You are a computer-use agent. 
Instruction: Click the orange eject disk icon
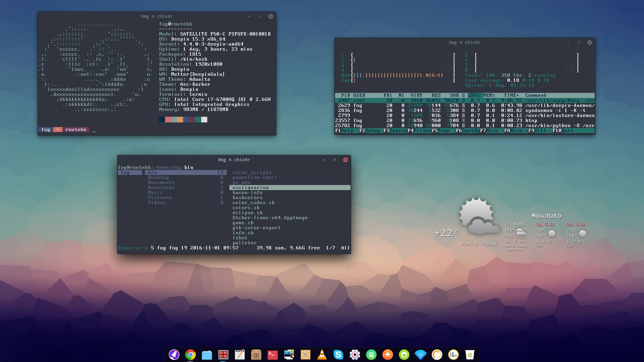(x=388, y=355)
